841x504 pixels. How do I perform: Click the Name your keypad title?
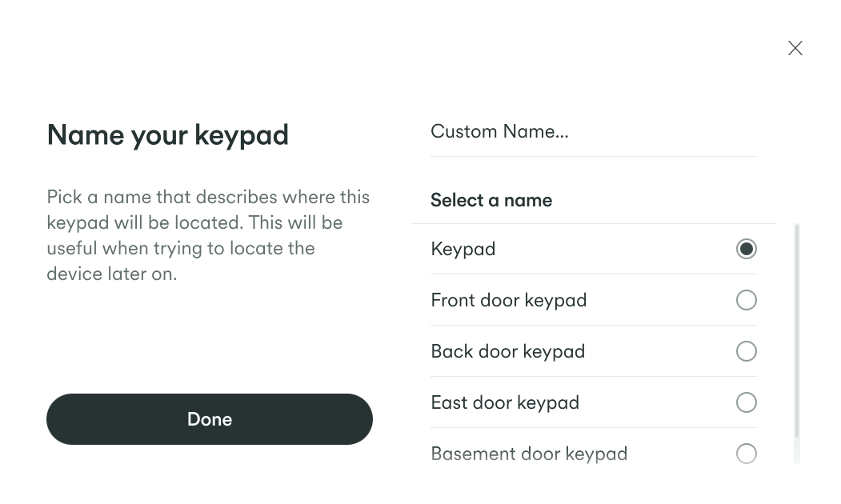pyautogui.click(x=167, y=134)
